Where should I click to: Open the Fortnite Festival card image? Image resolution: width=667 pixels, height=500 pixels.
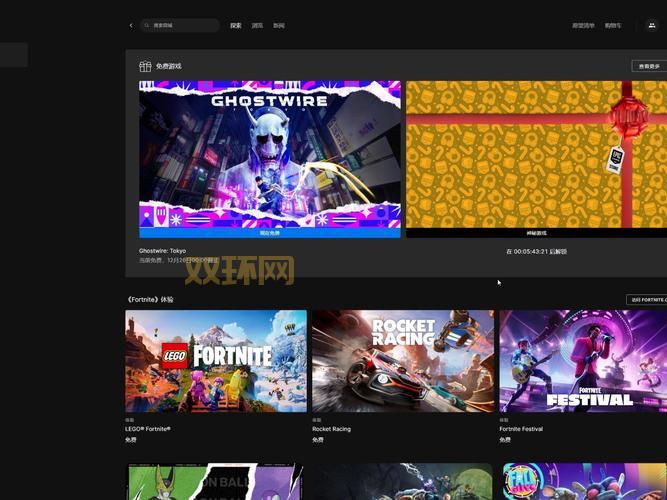pyautogui.click(x=583, y=360)
